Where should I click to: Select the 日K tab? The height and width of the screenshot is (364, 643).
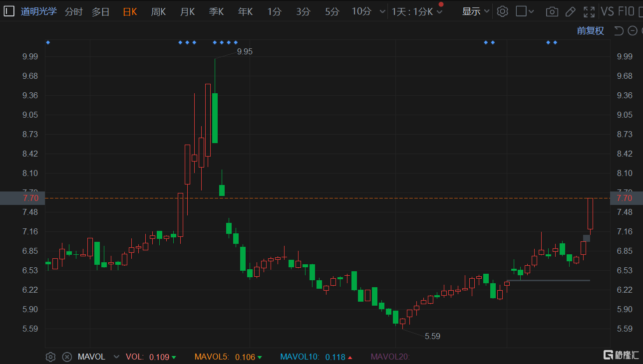(130, 11)
